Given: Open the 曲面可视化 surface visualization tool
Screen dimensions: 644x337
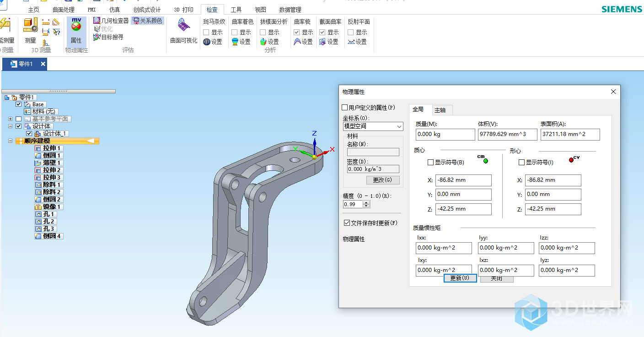Looking at the screenshot, I should 184,30.
